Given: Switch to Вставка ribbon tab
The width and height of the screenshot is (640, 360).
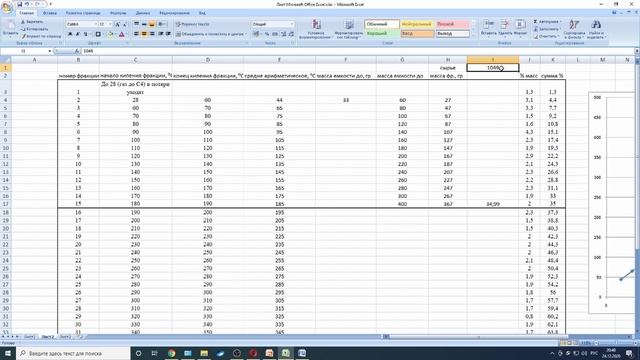Looking at the screenshot, I should (50, 13).
